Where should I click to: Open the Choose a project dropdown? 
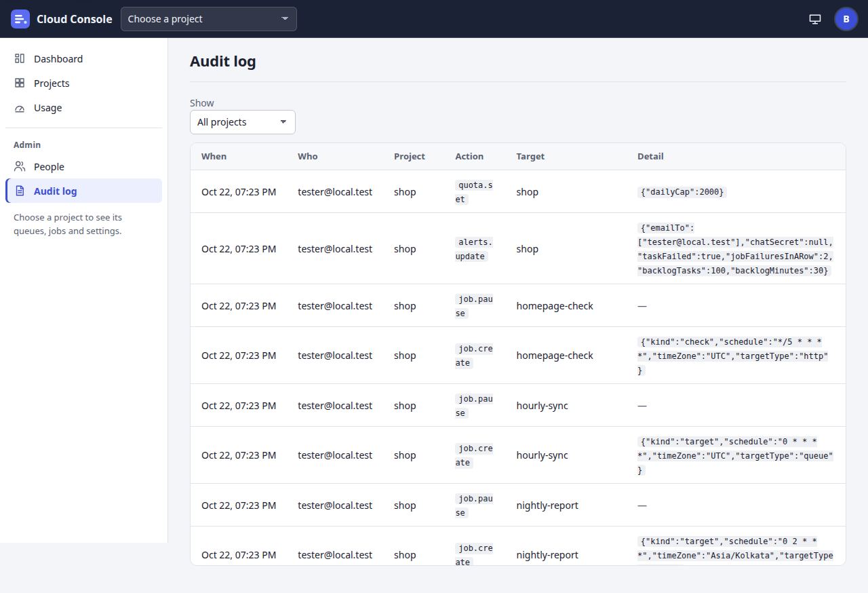209,19
